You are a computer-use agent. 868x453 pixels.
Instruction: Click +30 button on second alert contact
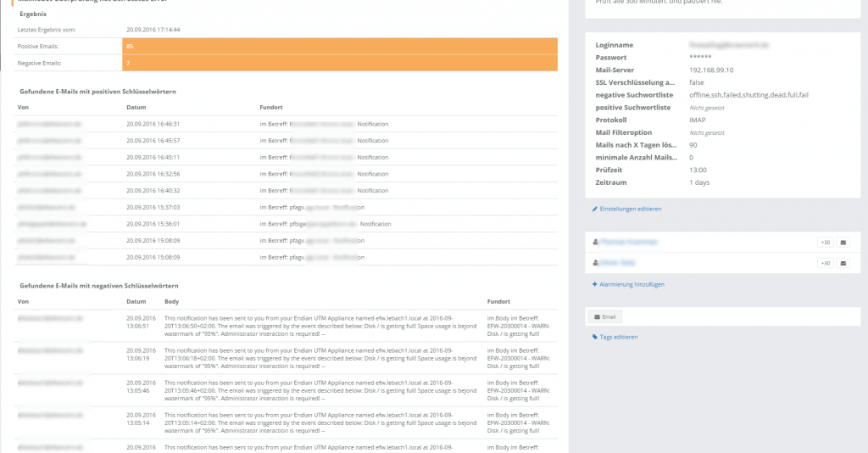(x=825, y=263)
